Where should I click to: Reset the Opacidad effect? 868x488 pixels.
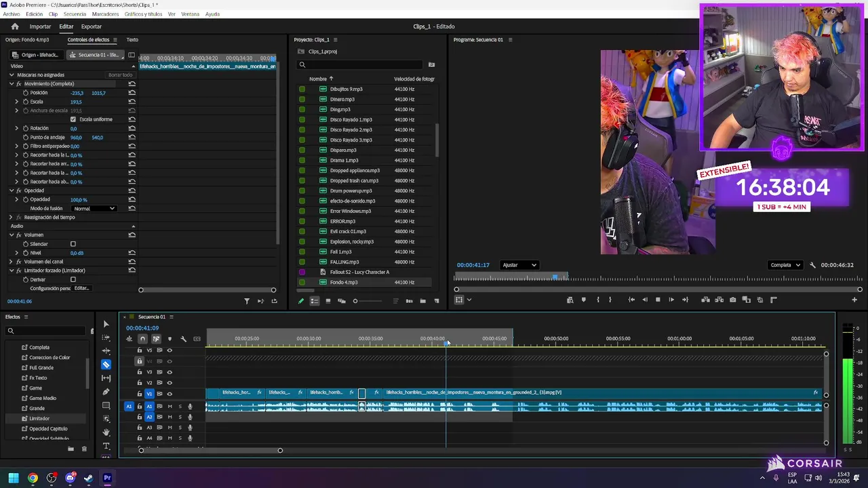[132, 190]
